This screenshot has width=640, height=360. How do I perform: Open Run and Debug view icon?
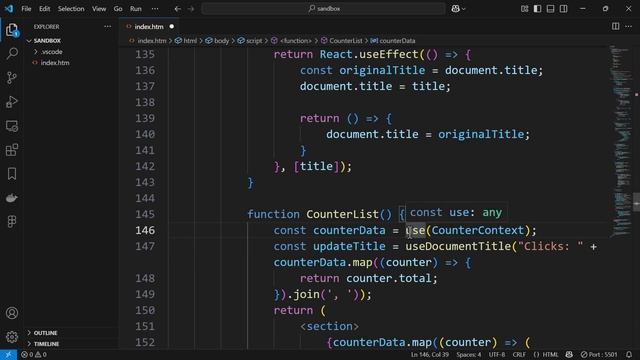pos(12,102)
